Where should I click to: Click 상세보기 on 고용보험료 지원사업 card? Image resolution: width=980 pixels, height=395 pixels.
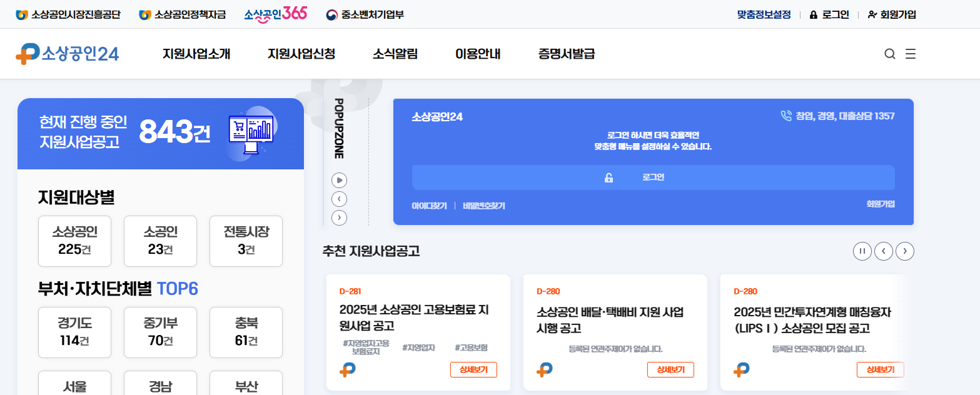point(473,369)
